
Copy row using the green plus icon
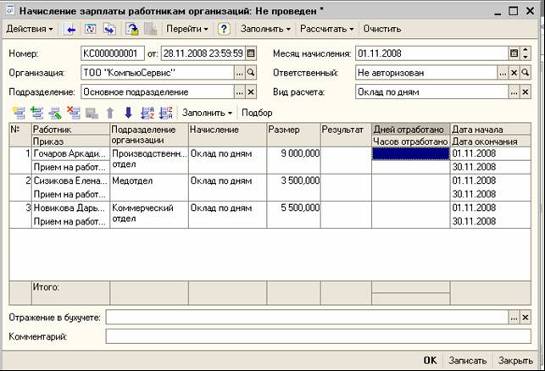(37, 113)
